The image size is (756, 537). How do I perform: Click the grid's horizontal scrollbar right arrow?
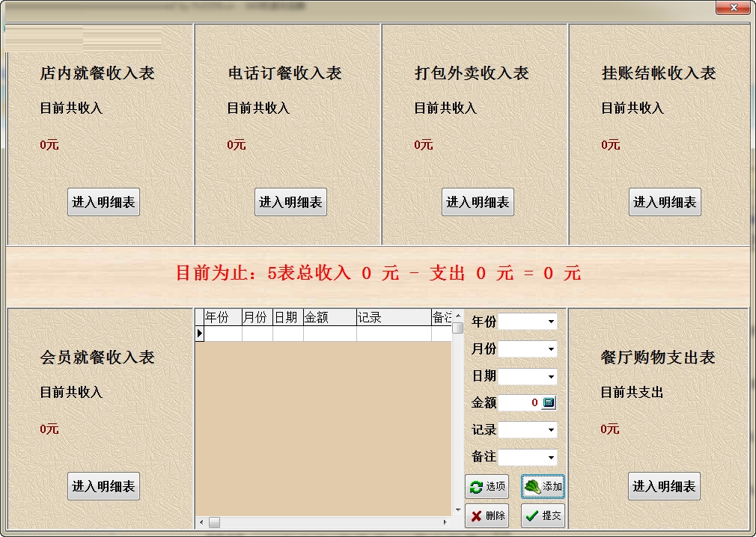pos(445,522)
